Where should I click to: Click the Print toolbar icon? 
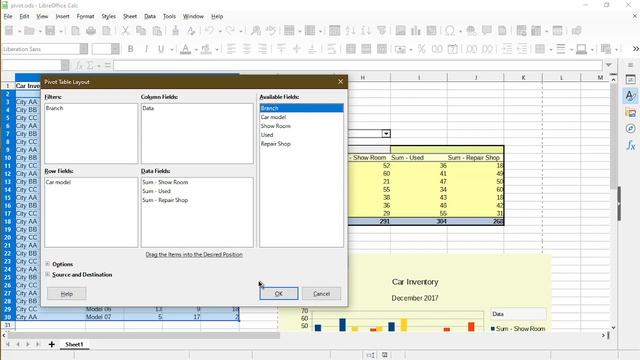coord(91,31)
